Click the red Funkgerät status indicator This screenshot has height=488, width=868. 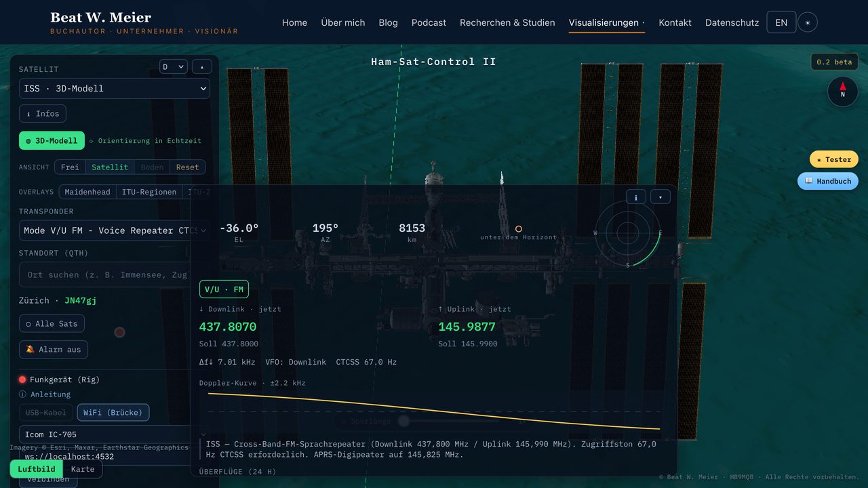[22, 380]
